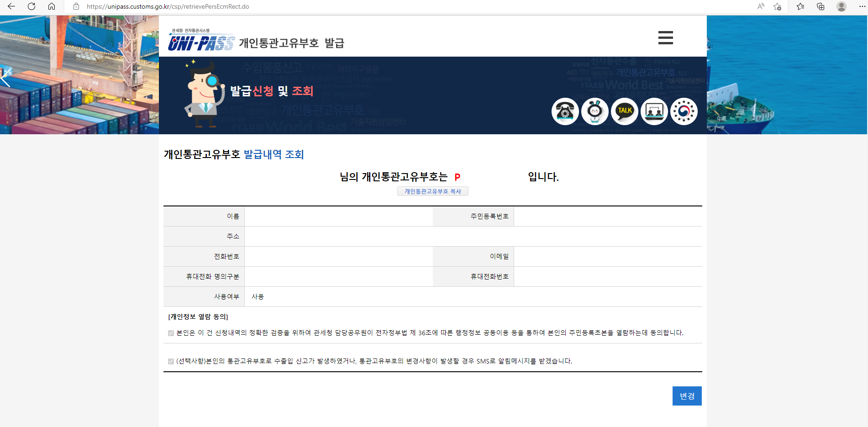This screenshot has height=427, width=868.
Task: Open the site hamburger menu
Action: point(665,38)
